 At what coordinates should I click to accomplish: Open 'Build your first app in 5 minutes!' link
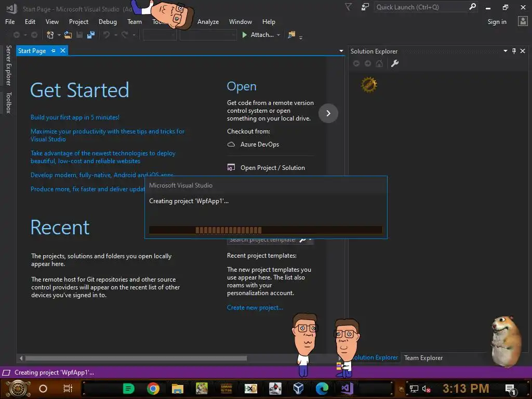pos(75,117)
